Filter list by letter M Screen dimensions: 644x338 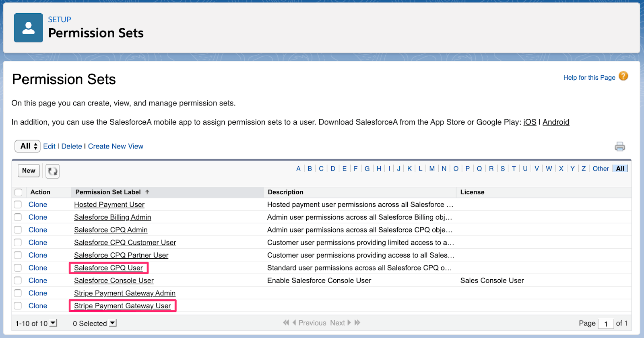click(x=432, y=169)
